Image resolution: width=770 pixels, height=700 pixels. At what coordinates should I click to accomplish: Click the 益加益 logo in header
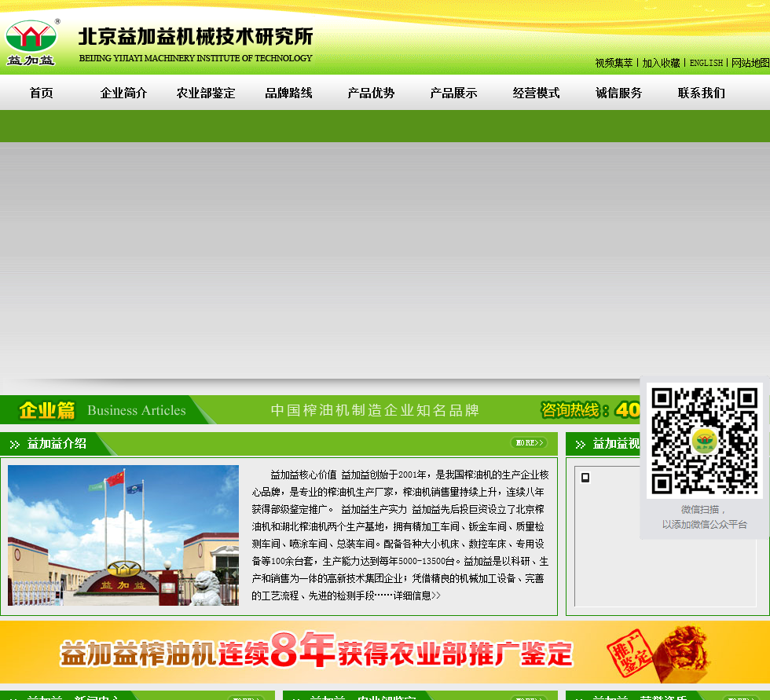31,42
